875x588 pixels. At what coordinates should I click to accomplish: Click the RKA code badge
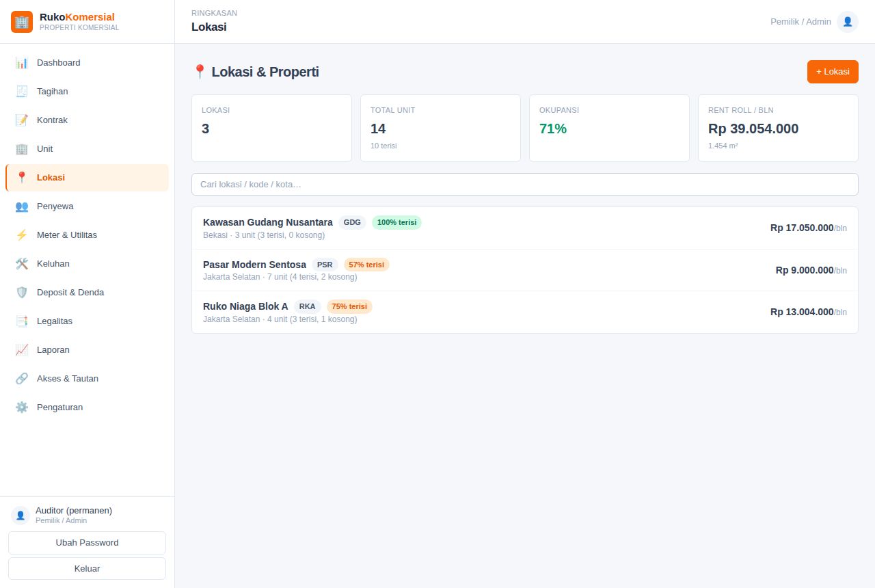click(x=308, y=306)
